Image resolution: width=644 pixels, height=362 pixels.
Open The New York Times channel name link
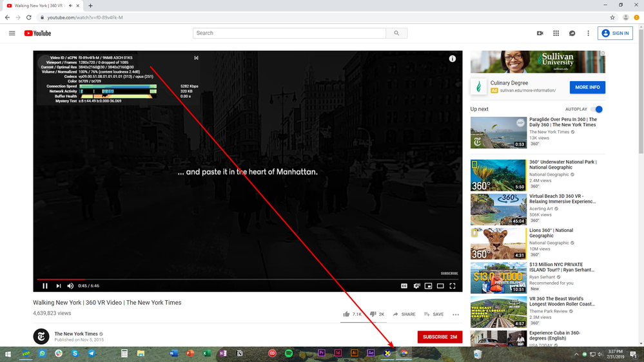[x=76, y=334]
